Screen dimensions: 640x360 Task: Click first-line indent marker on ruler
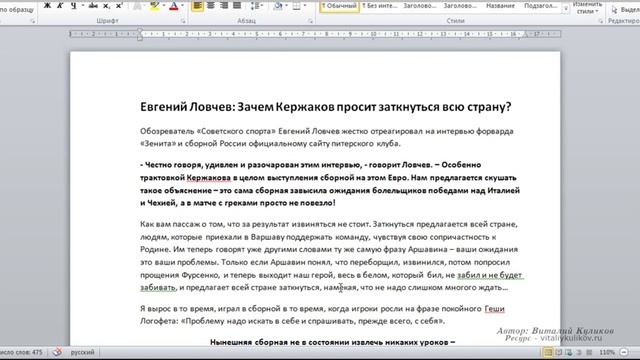[140, 31]
